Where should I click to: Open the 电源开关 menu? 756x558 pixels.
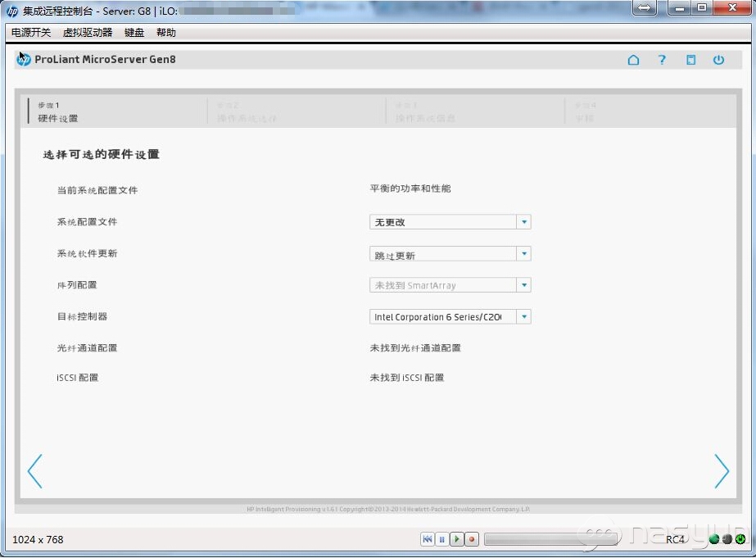[31, 32]
